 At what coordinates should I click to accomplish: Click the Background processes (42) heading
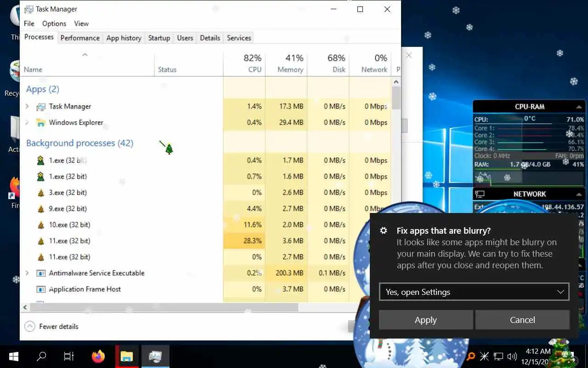[79, 143]
